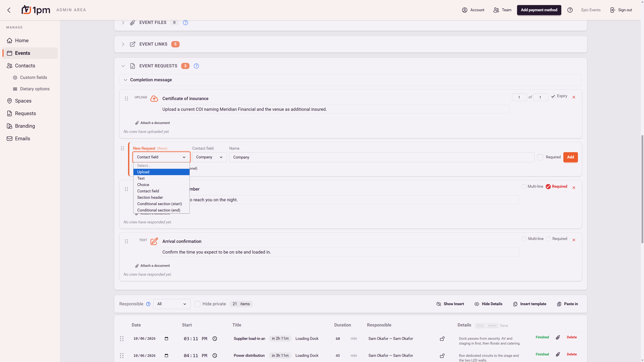Enable Multi-line for Arrival confirmation
Viewport: 644px width, 362px height.
524,239
